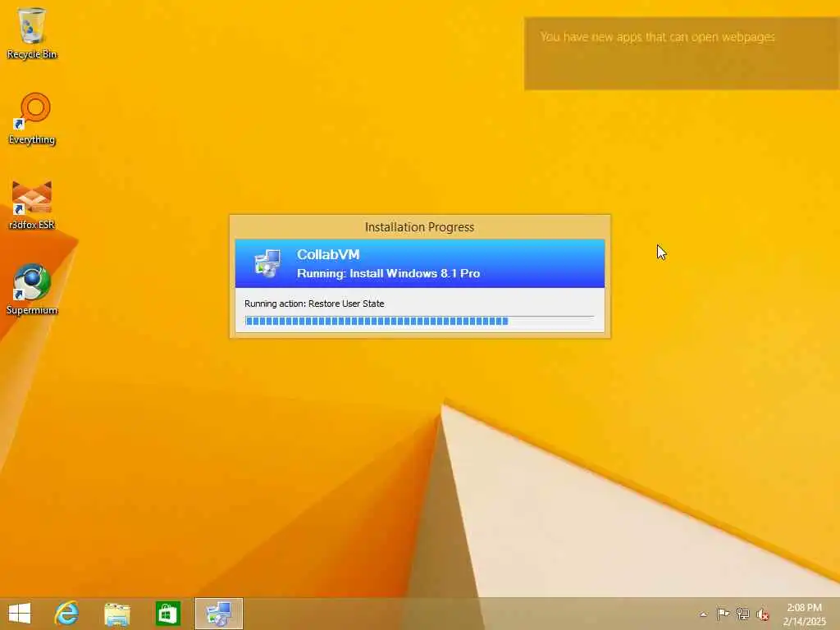The width and height of the screenshot is (840, 630).
Task: Select the installer task on taskbar
Action: coord(218,614)
